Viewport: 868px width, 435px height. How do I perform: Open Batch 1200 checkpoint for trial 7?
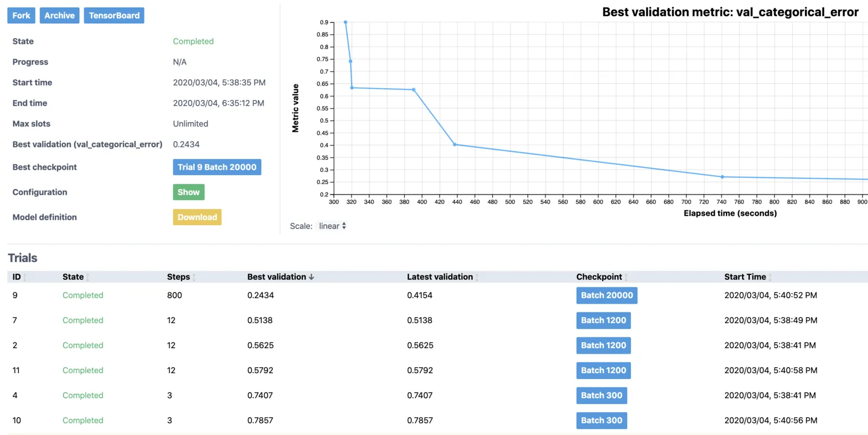pyautogui.click(x=603, y=320)
